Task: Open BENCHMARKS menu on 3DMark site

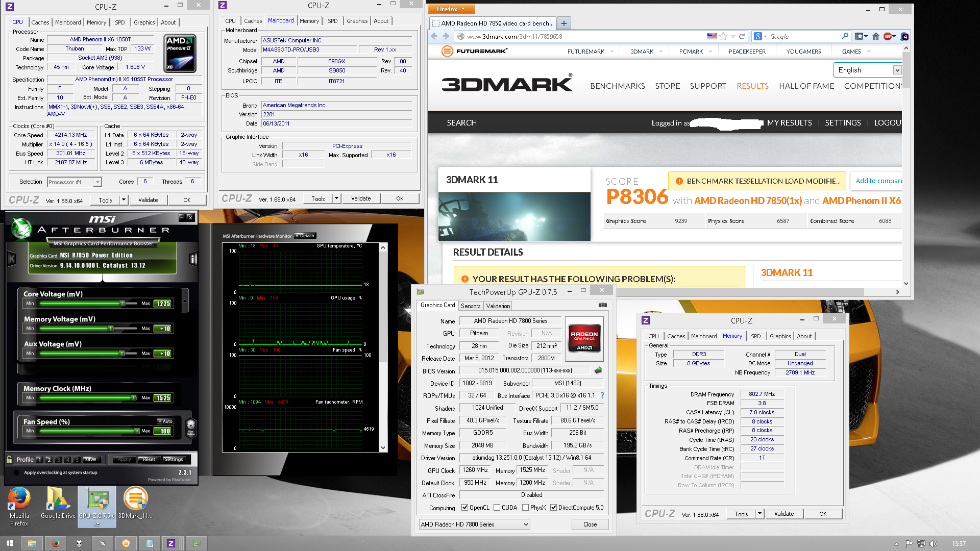Action: 618,86
